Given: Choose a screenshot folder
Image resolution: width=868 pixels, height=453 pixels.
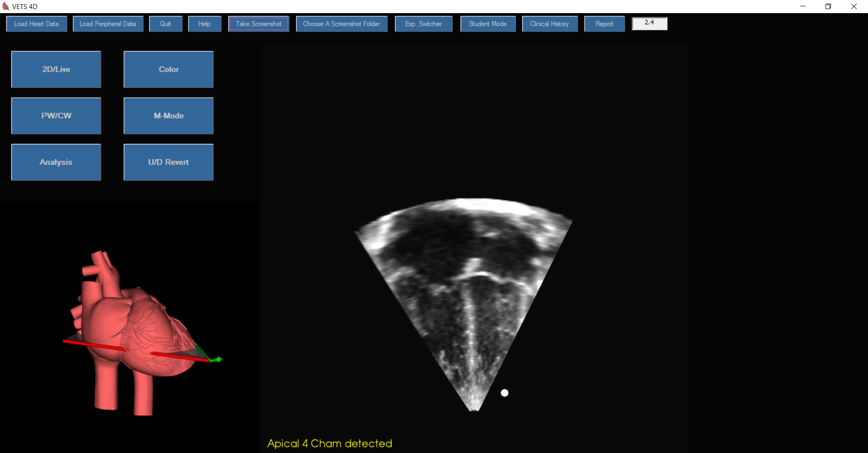Looking at the screenshot, I should click(341, 24).
